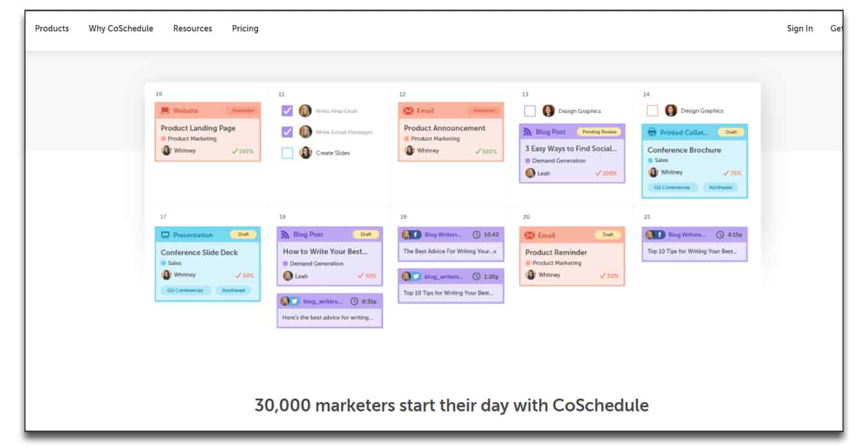This screenshot has height=447, width=868.
Task: Click the Presentation screen icon on day 17
Action: click(165, 235)
